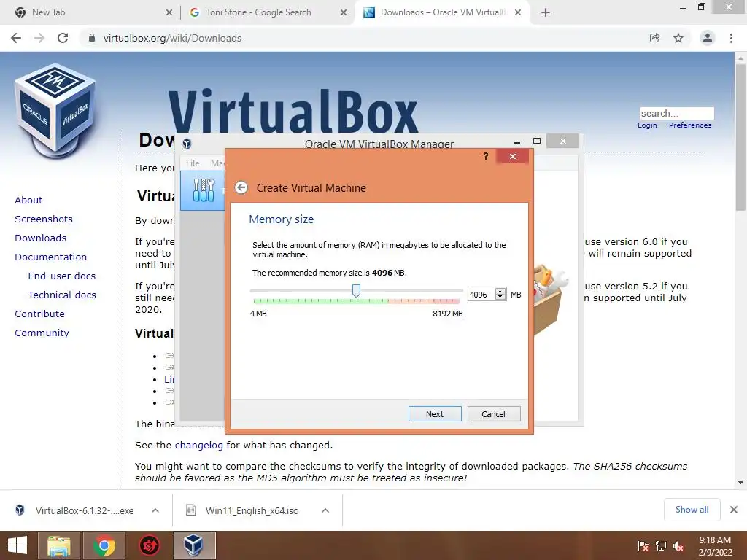Expand options for Win11_English_x64.iso download
Image resolution: width=747 pixels, height=560 pixels.
coord(325,510)
